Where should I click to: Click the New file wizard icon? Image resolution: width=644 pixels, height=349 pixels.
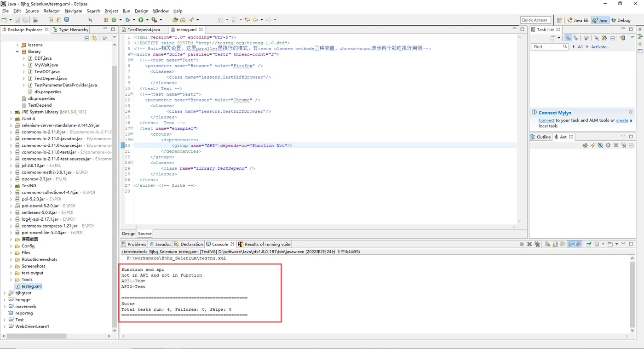(4, 20)
